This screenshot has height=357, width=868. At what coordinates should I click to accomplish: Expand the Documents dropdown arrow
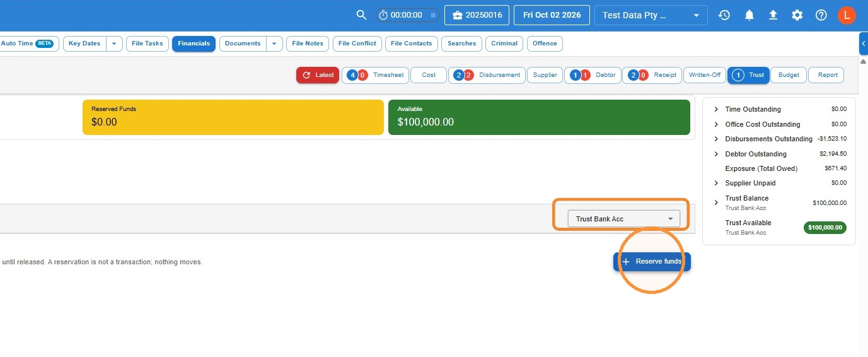pos(275,44)
